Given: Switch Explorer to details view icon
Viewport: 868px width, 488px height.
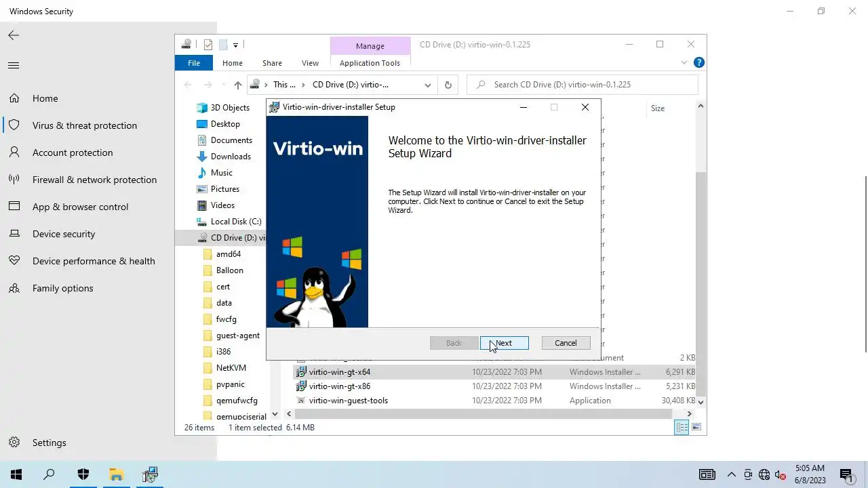Looking at the screenshot, I should [682, 427].
